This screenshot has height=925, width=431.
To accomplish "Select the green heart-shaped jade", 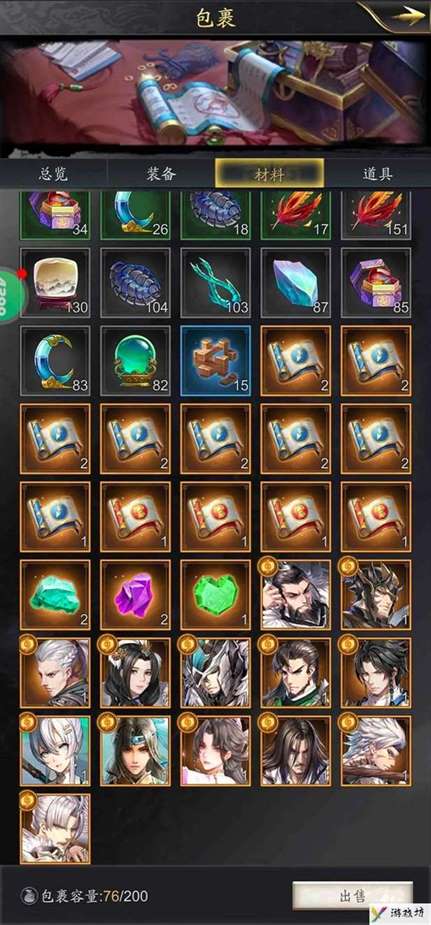I will (x=216, y=595).
